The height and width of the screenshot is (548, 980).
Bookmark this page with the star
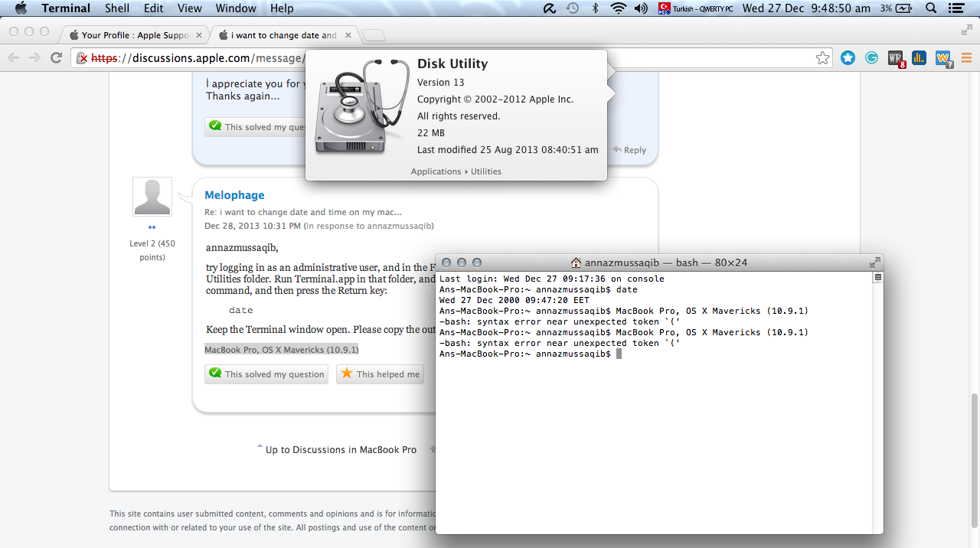point(822,58)
